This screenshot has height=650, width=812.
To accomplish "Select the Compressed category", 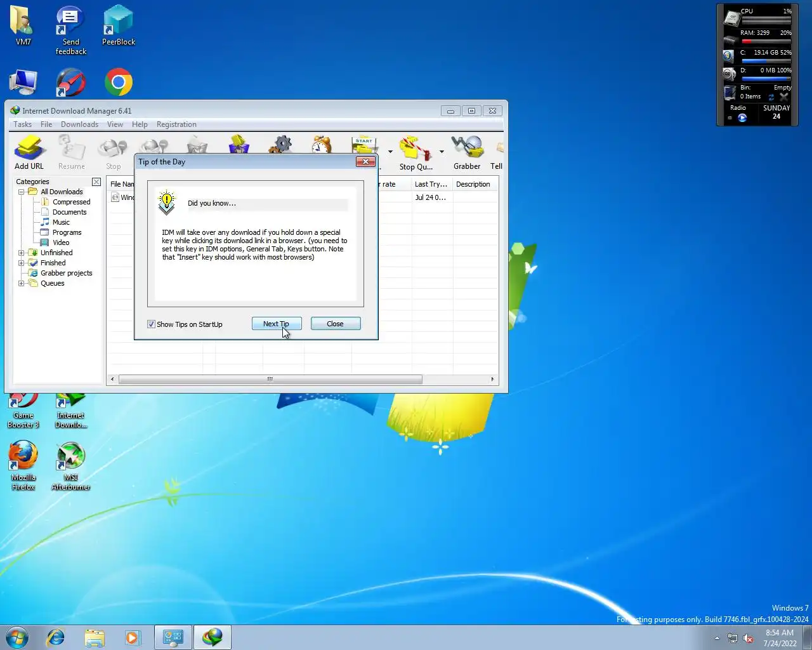I will tap(71, 202).
